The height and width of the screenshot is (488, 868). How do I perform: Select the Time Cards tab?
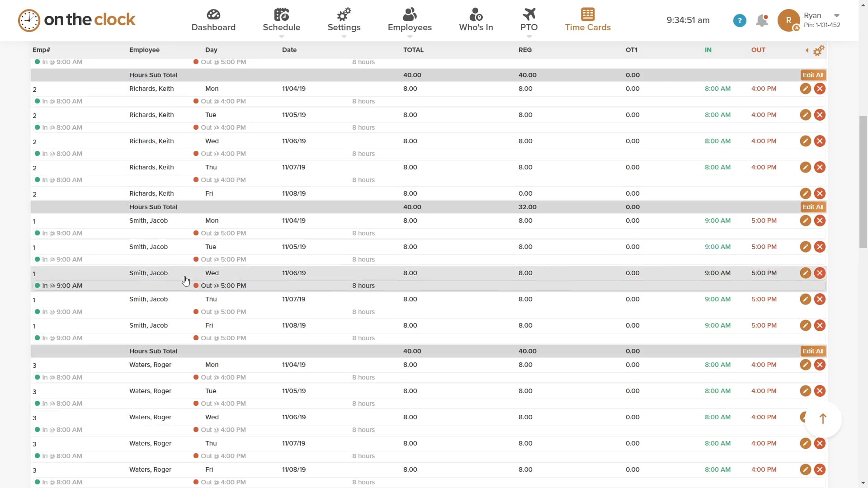point(588,20)
